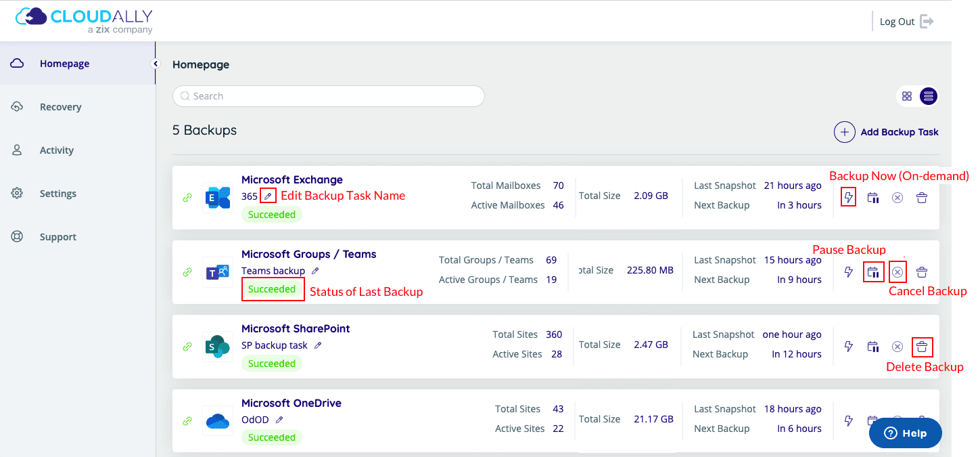
Task: Open the Microsoft OneDrive backup title
Action: pos(291,404)
